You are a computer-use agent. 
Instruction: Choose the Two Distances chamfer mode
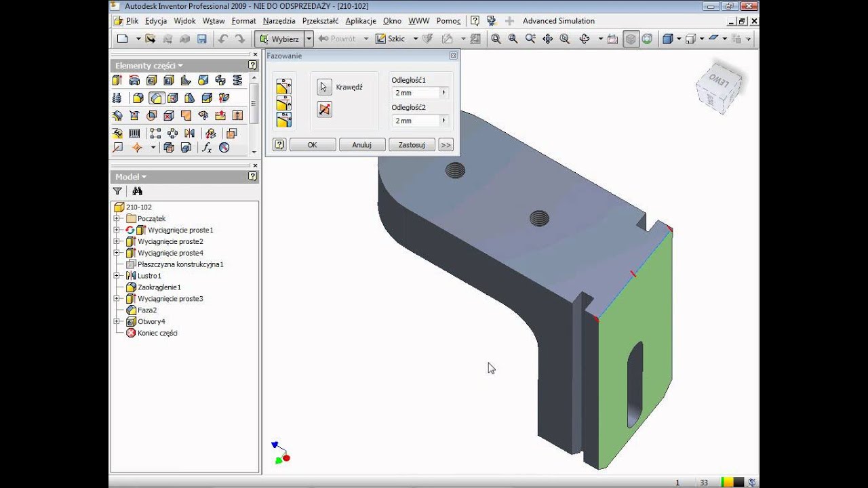coord(283,120)
